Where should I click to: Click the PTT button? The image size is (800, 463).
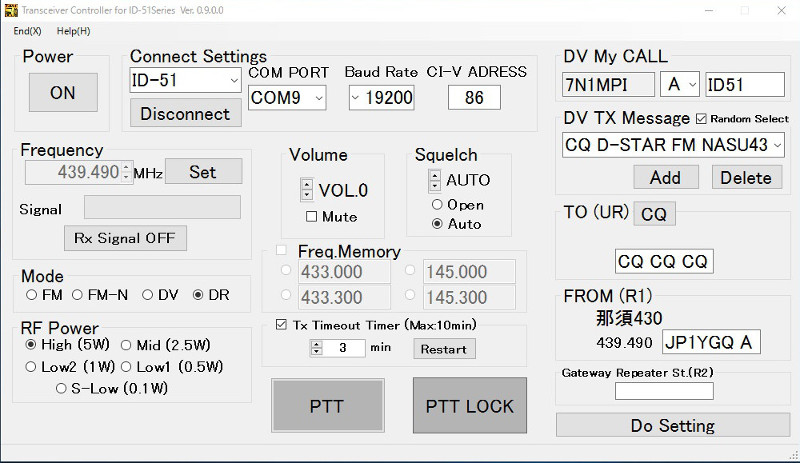click(328, 406)
